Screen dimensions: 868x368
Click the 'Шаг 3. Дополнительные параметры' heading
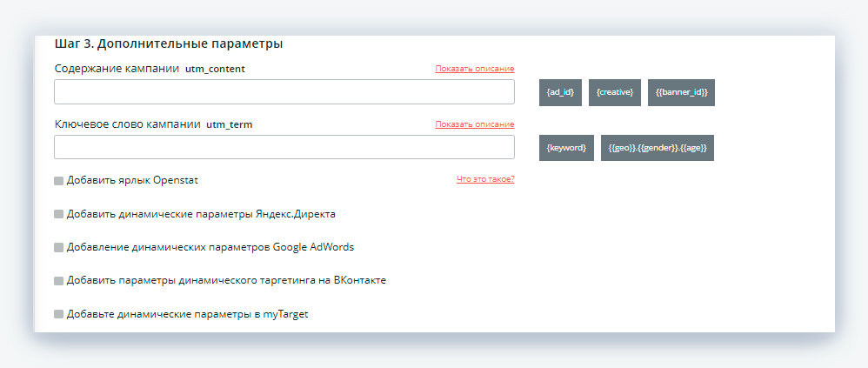169,43
